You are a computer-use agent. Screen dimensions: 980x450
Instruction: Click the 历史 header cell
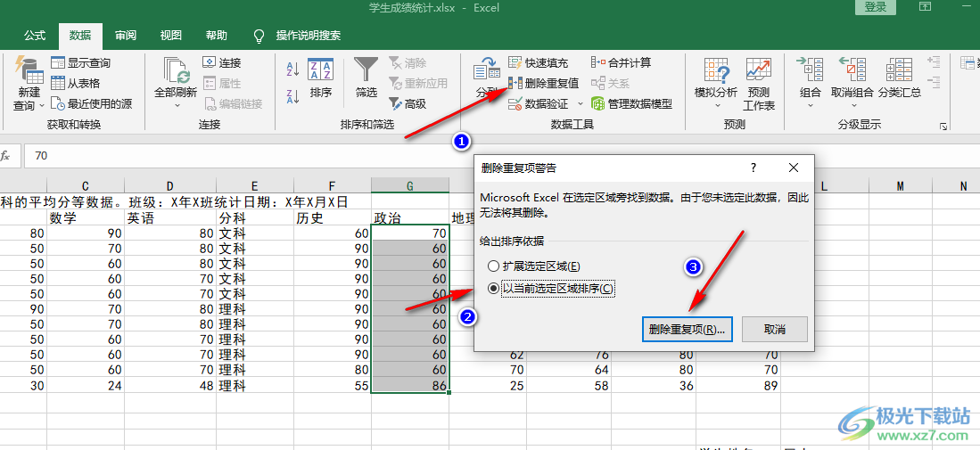pos(333,217)
